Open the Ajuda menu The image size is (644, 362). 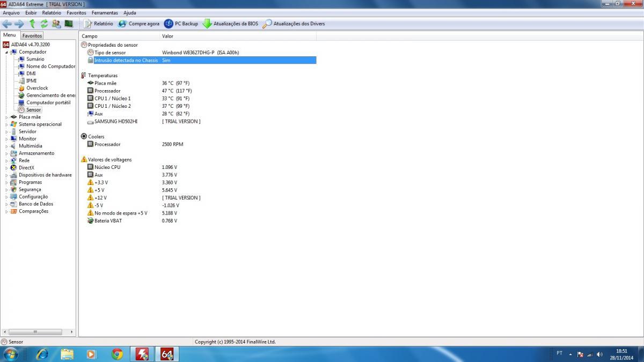[x=130, y=12]
